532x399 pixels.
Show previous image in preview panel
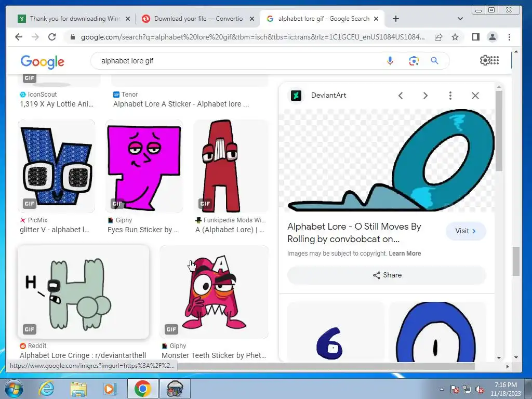[401, 96]
